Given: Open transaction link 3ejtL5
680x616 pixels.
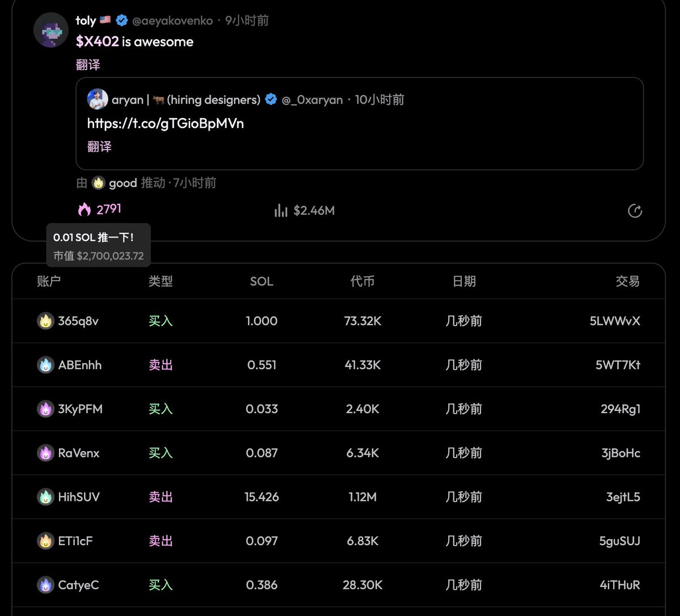Looking at the screenshot, I should (623, 497).
